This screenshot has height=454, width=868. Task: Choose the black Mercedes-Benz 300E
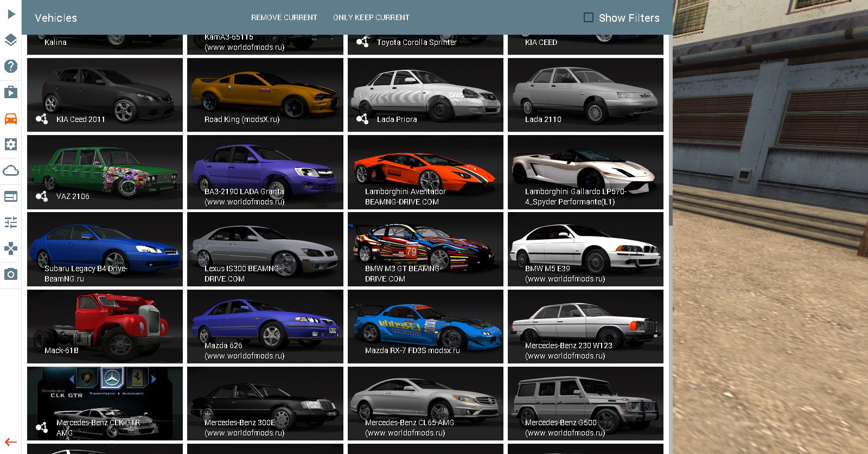265,403
